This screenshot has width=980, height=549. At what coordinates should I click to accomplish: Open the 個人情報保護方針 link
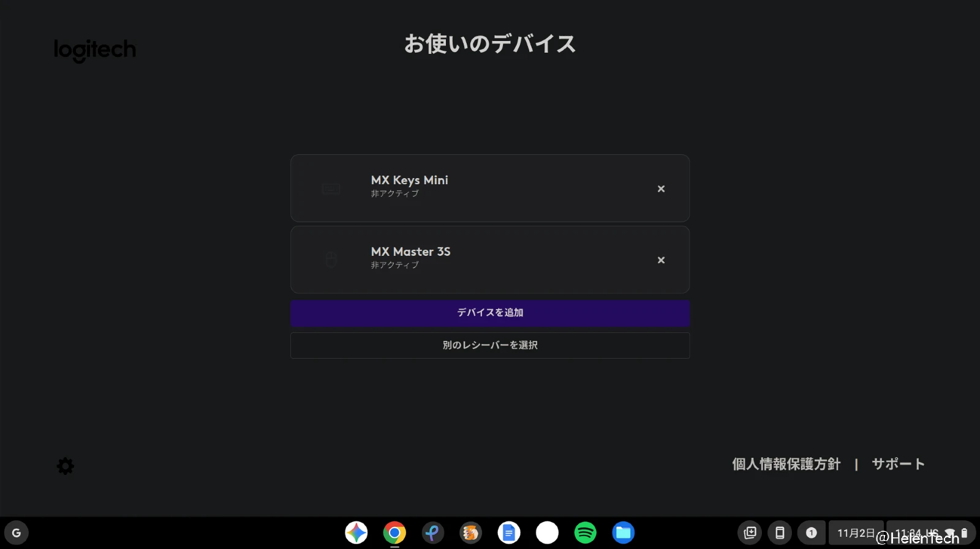[x=786, y=464]
